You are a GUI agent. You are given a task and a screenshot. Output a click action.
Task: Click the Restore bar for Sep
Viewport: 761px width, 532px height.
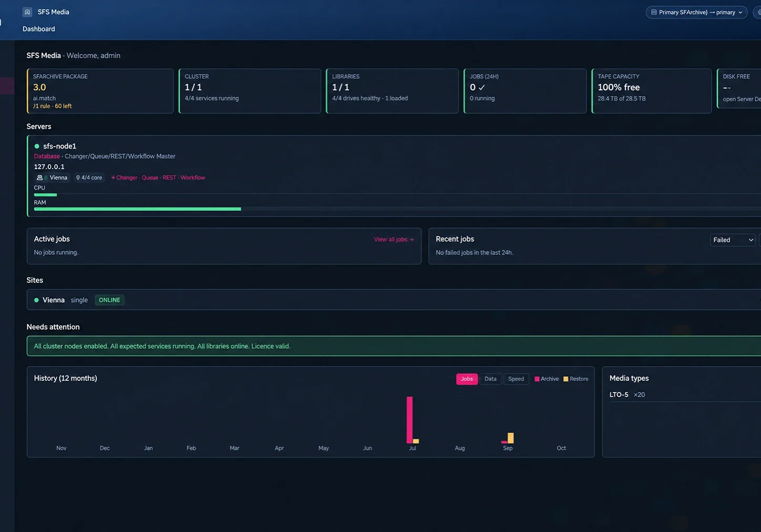[510, 438]
